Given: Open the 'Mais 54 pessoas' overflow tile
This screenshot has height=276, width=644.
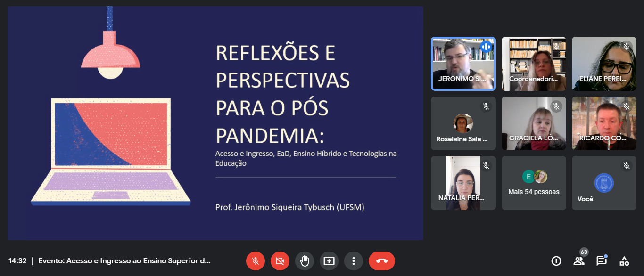Looking at the screenshot, I should coord(534,183).
